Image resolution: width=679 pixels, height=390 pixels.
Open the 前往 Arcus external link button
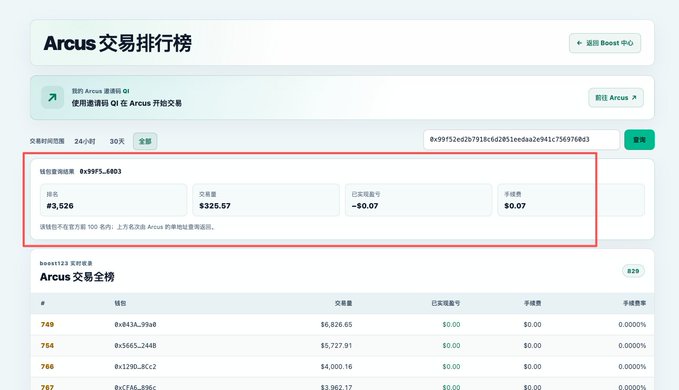coord(616,98)
